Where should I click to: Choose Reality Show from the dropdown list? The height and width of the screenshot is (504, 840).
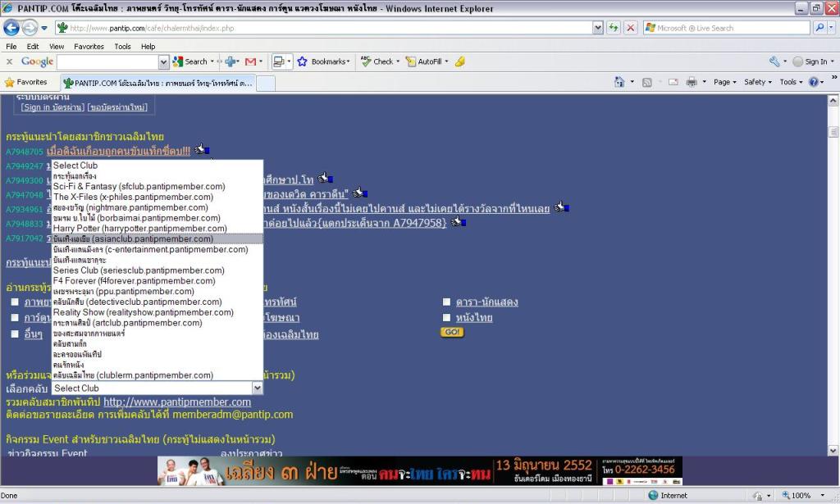157,312
